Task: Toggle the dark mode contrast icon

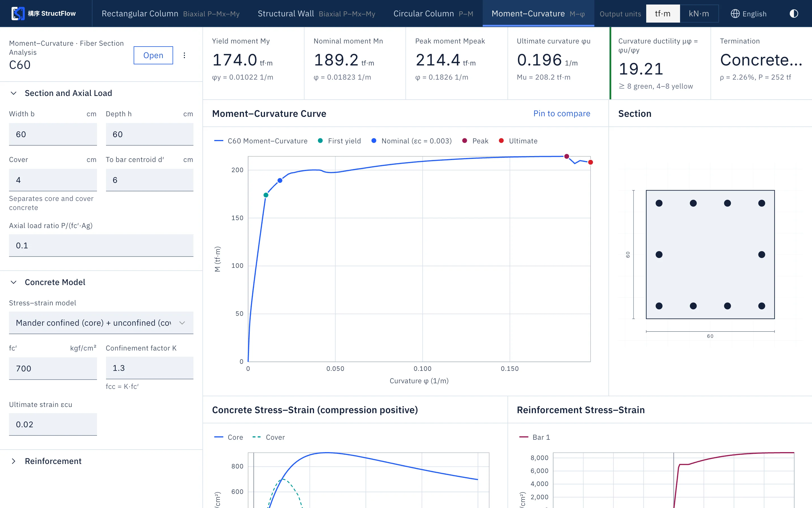Action: pyautogui.click(x=794, y=14)
